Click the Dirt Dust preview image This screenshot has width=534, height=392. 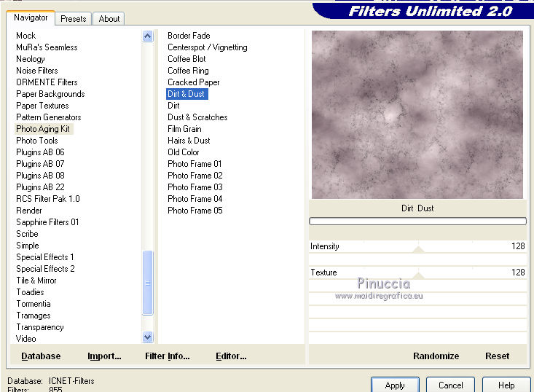(x=417, y=114)
